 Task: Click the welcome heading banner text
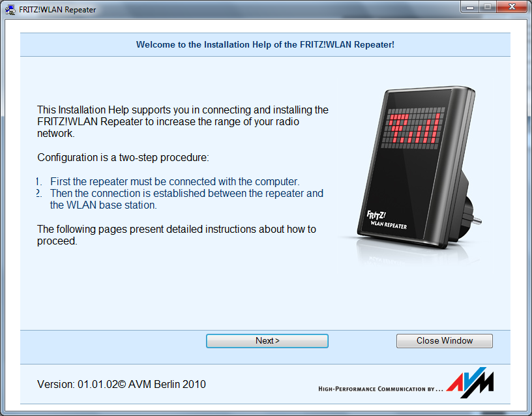[265, 45]
